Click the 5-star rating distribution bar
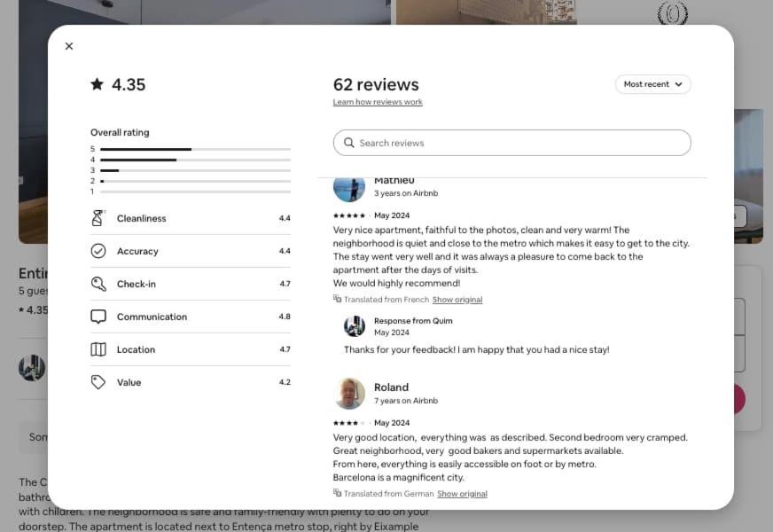 point(195,149)
